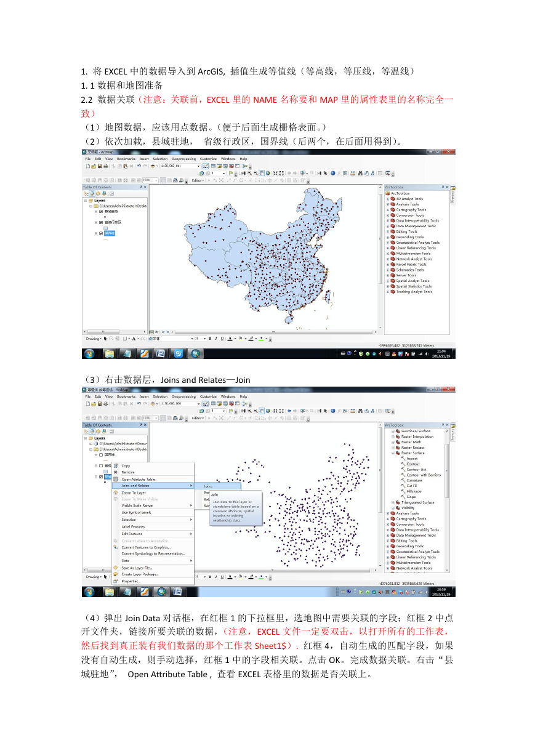Click 省级行政区 fill symbol swatch in untitled window
The height and width of the screenshot is (756, 535).
[105, 228]
